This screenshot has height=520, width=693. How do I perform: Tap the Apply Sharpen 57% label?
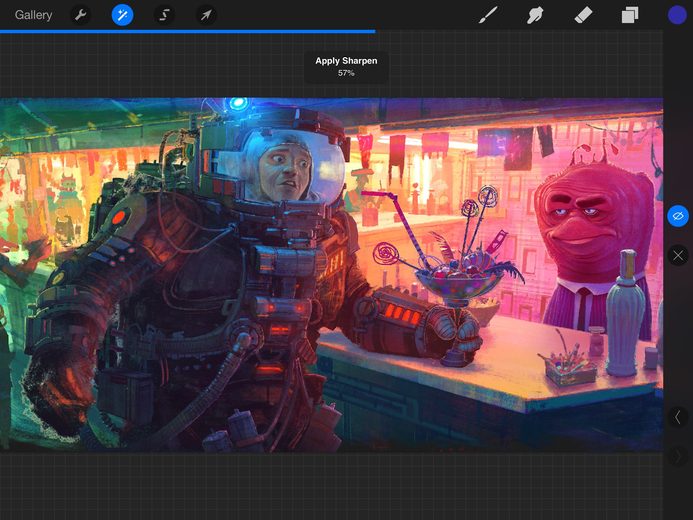tap(346, 66)
